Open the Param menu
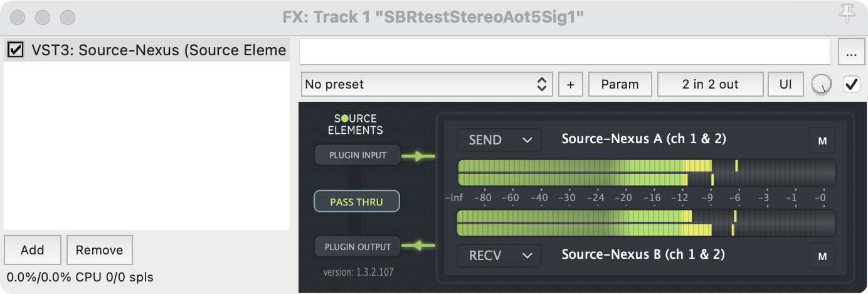The width and height of the screenshot is (868, 294). click(620, 84)
